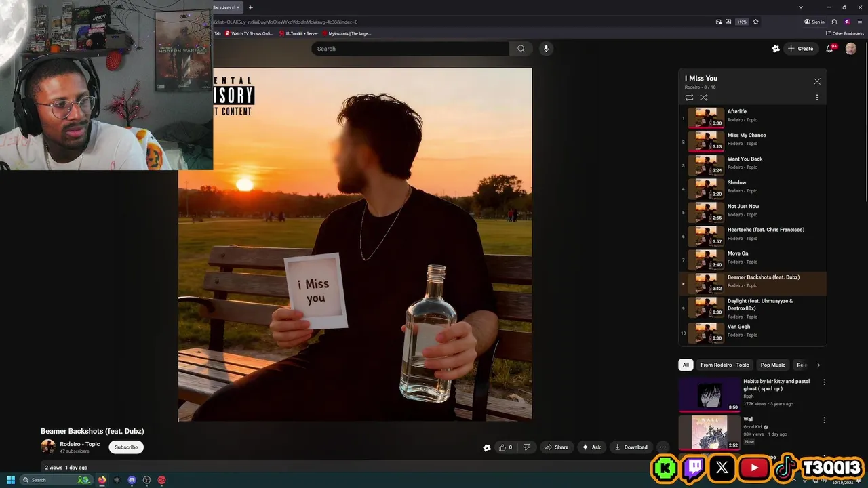Toggle loop playlist
This screenshot has width=868, height=488.
pyautogui.click(x=689, y=98)
